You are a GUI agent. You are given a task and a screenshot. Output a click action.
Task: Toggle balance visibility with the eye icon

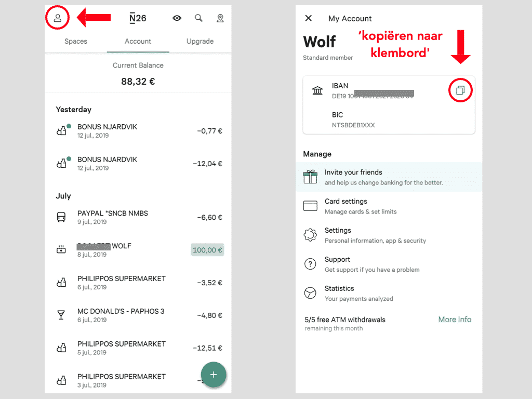[x=177, y=18]
